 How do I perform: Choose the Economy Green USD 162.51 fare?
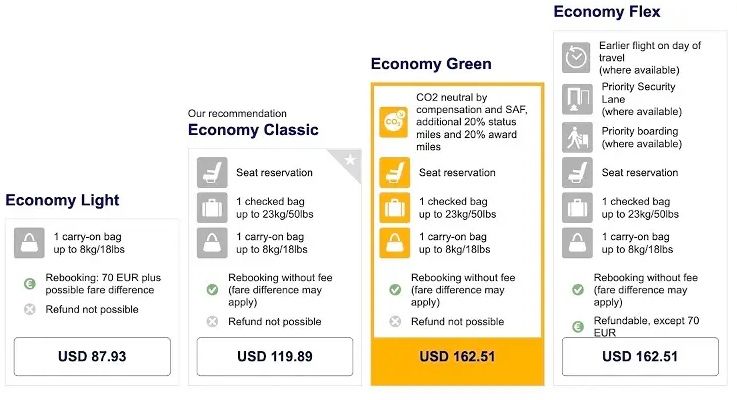click(x=457, y=357)
